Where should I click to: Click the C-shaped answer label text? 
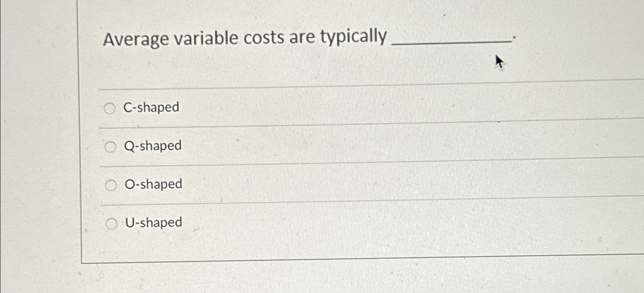point(150,108)
